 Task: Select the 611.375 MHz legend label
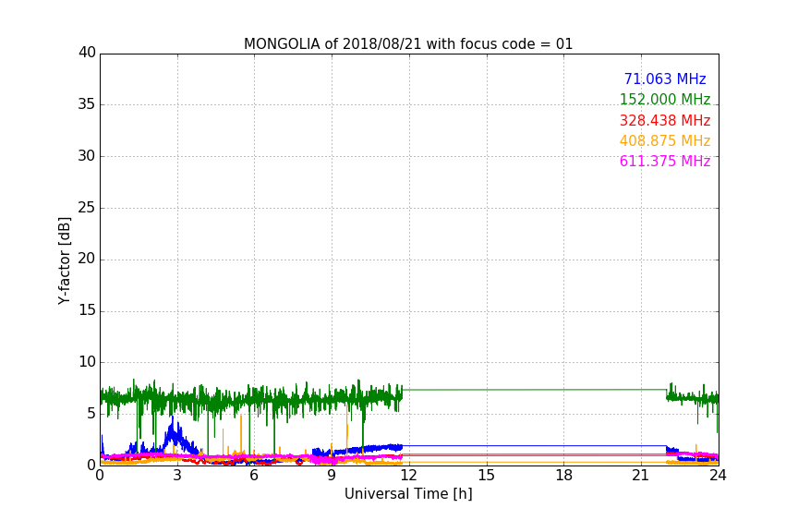(665, 161)
